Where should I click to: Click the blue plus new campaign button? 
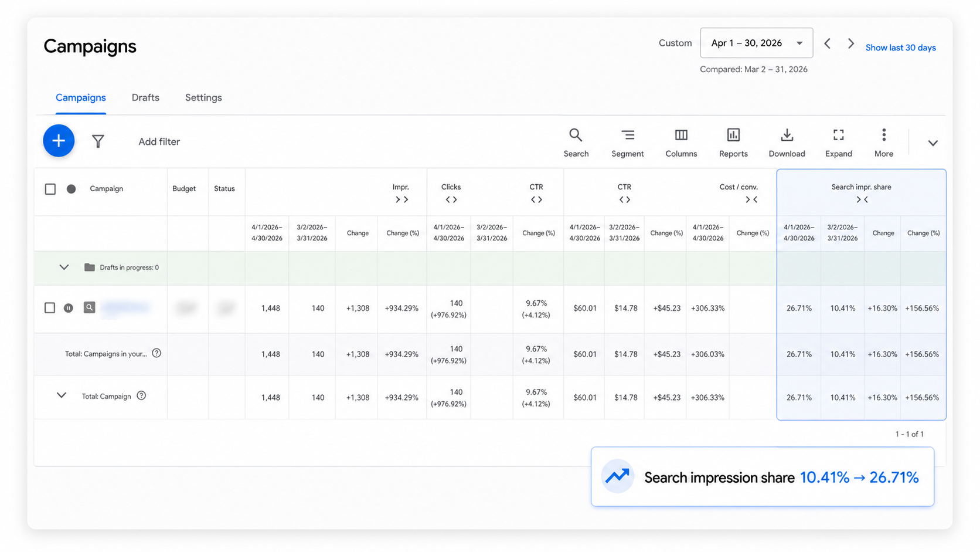click(59, 141)
